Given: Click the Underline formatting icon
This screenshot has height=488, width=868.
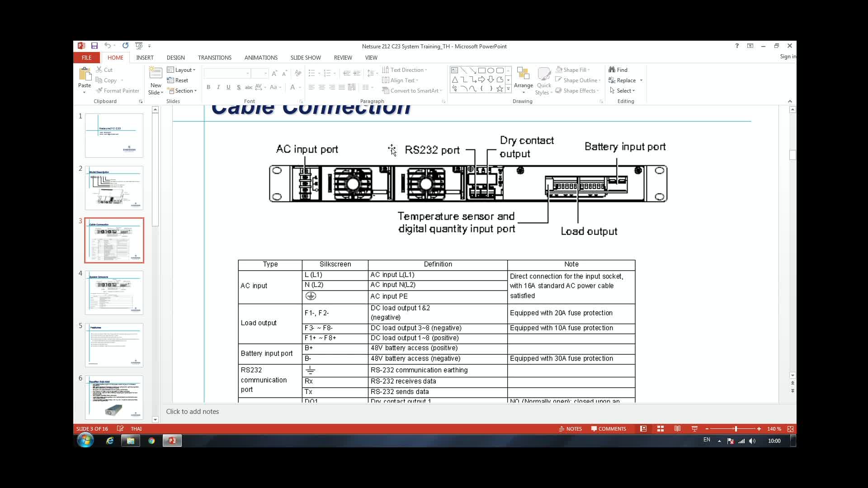Looking at the screenshot, I should point(228,90).
